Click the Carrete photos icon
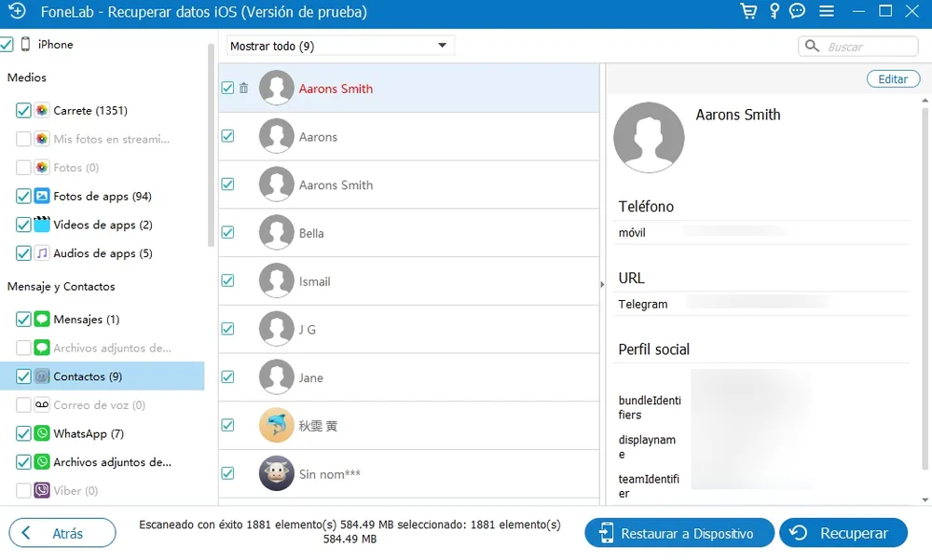 [x=42, y=110]
